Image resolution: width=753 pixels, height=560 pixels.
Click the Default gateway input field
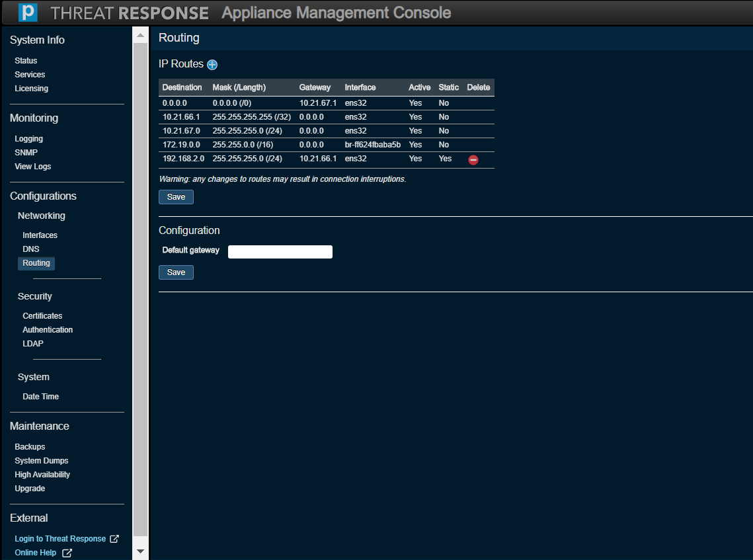pos(280,251)
